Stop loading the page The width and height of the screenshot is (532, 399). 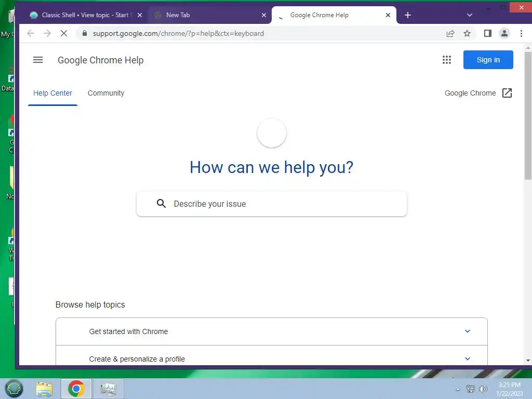[64, 33]
